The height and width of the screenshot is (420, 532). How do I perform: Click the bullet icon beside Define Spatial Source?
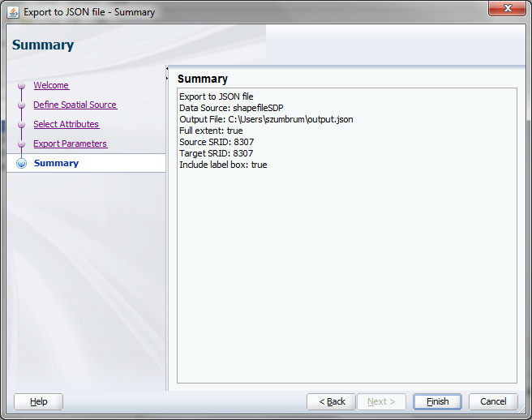pyautogui.click(x=21, y=105)
